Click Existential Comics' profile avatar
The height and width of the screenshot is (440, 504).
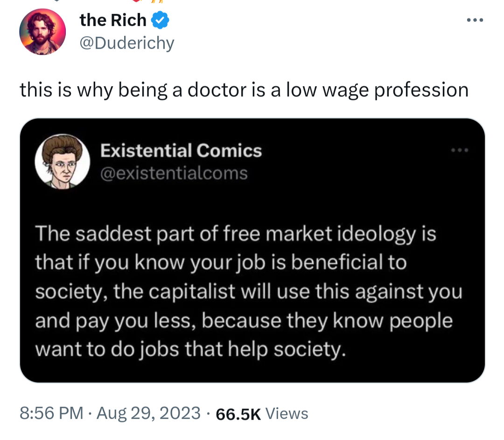(63, 163)
